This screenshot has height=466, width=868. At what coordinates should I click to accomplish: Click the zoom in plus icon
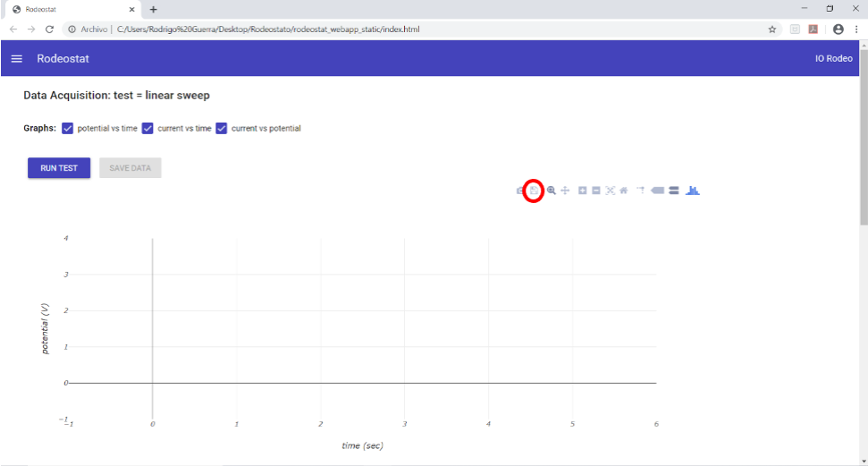pyautogui.click(x=583, y=191)
